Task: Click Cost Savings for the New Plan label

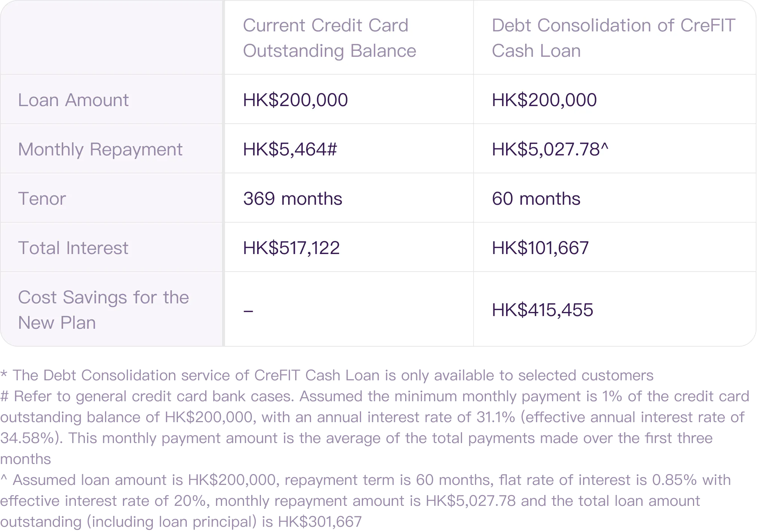Action: coord(104,310)
